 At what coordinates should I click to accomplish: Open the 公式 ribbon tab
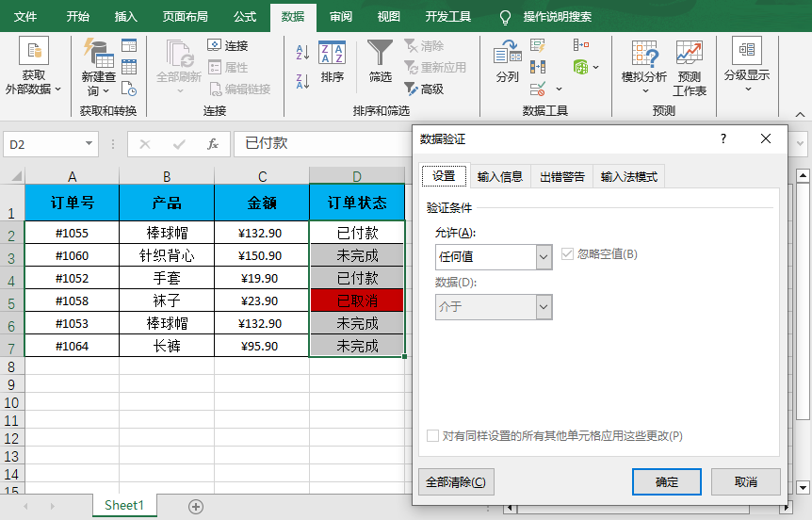[244, 17]
